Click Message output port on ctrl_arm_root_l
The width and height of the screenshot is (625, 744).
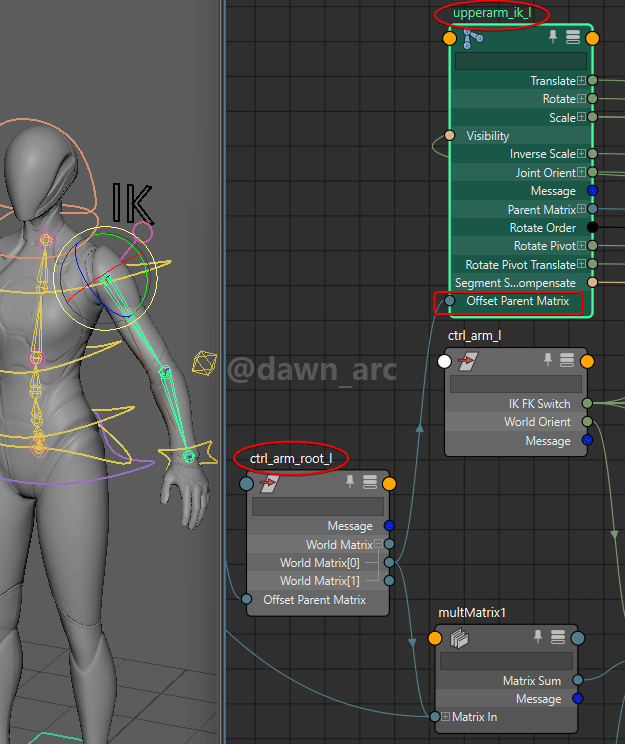(x=389, y=526)
